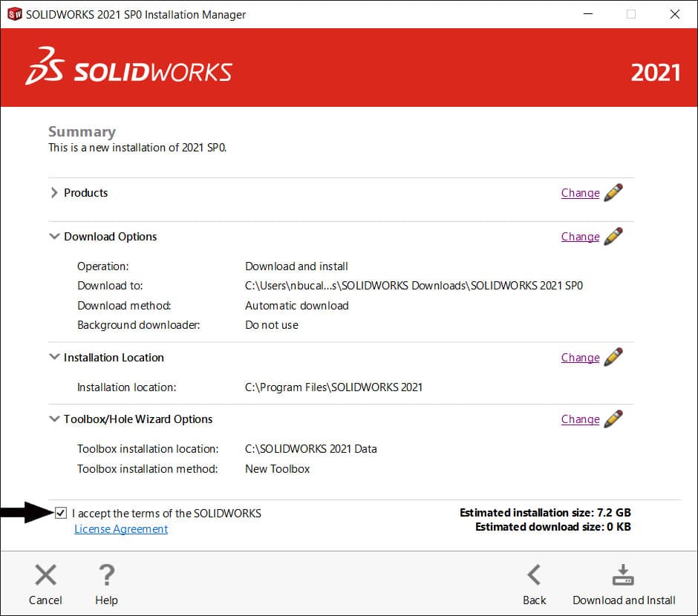Click the Back arrow icon
698x616 pixels.
[x=534, y=574]
